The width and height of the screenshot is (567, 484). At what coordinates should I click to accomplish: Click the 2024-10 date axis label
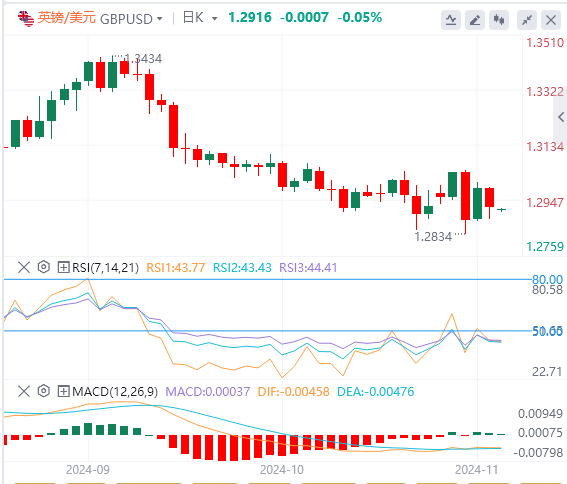click(282, 470)
